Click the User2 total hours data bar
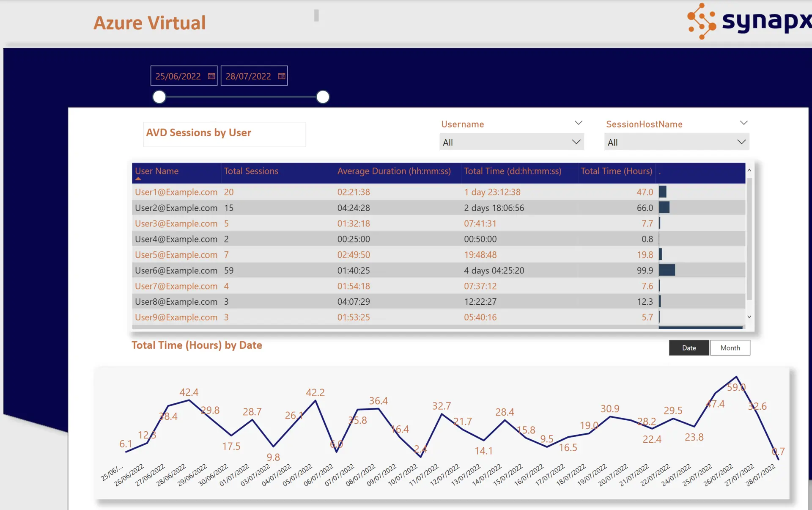This screenshot has height=510, width=812. coord(664,208)
